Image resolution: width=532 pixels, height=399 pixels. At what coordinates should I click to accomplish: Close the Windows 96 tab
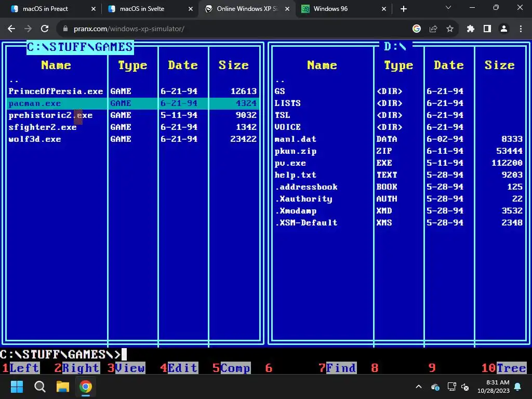tap(384, 9)
